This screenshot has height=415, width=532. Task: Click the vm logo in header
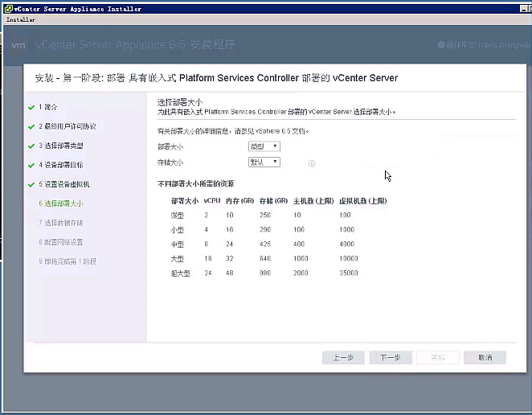point(18,45)
